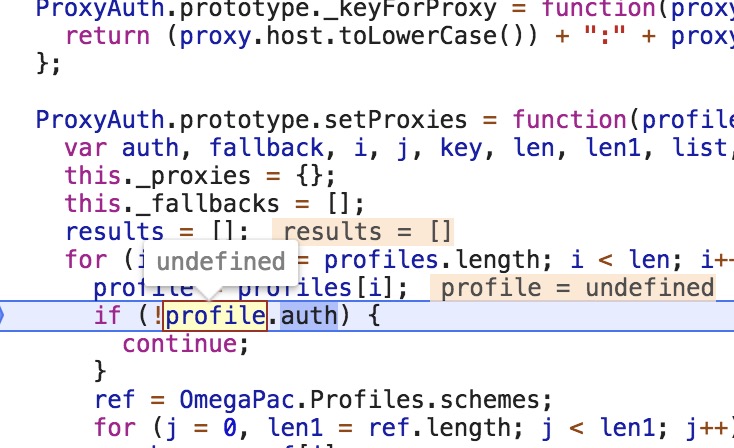Click 'key' in var declaration list
This screenshot has width=734, height=448.
(x=461, y=149)
